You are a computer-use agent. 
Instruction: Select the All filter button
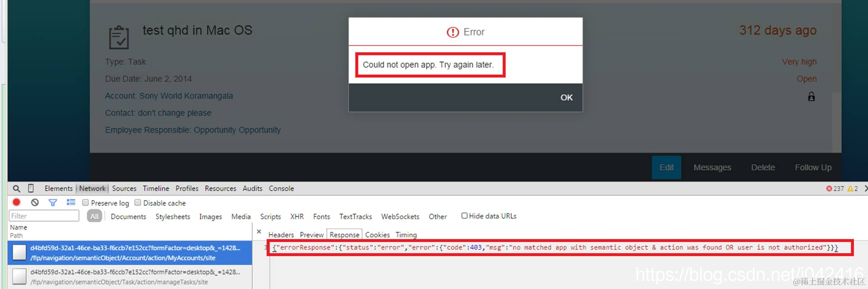pos(94,217)
